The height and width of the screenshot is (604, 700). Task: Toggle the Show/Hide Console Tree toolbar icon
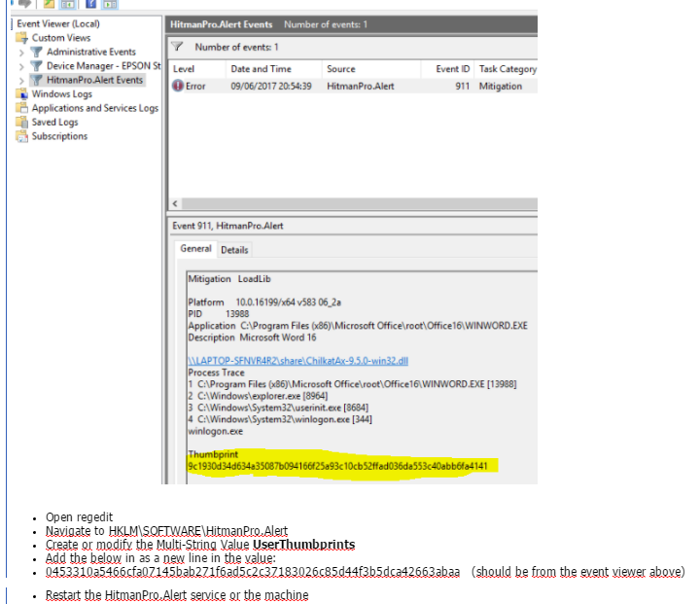coord(67,4)
